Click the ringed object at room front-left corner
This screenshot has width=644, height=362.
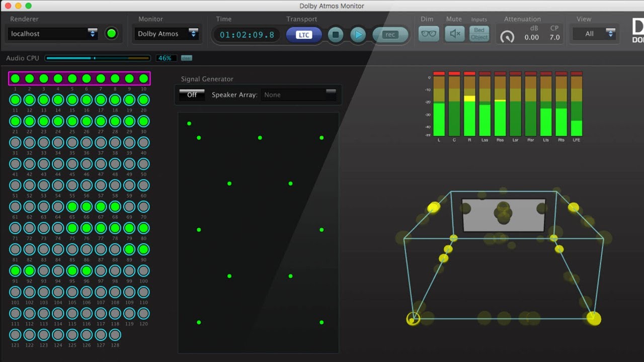coord(413,319)
